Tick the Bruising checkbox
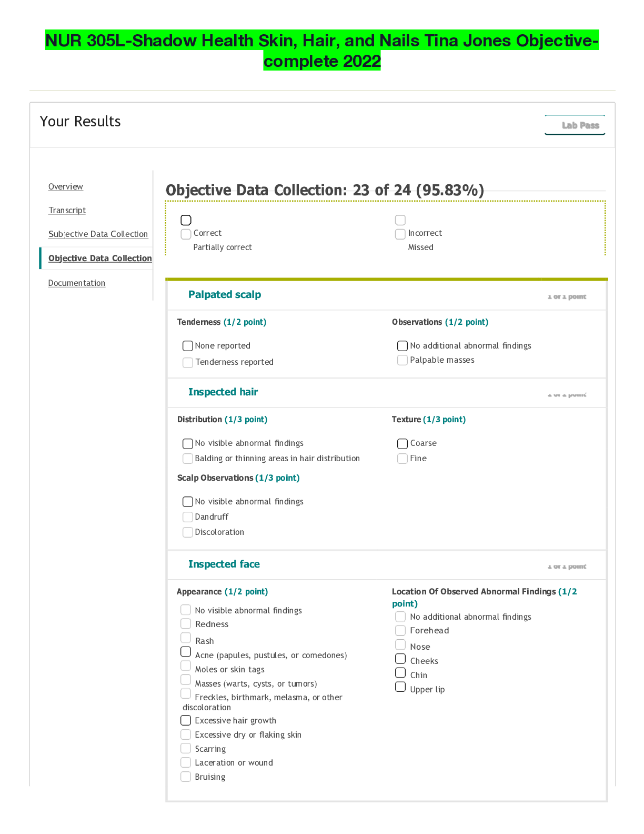The height and width of the screenshot is (834, 644). (186, 777)
